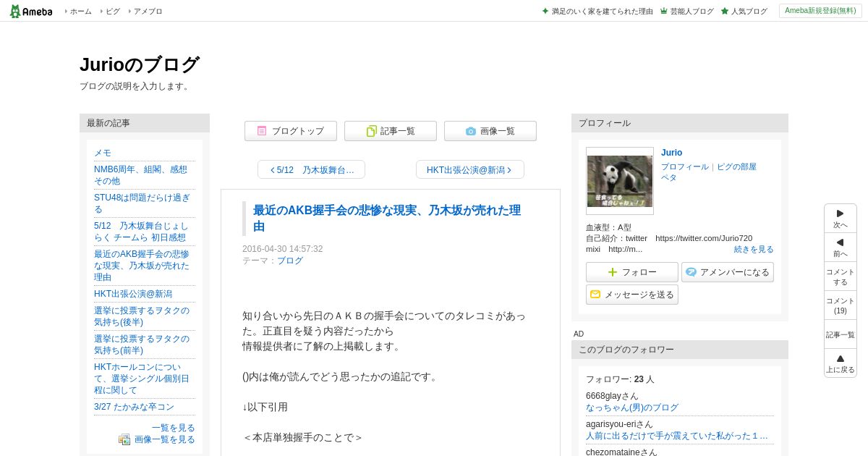Click 前へ in the floating side panel
Viewport: 868px width, 456px height.
(x=841, y=248)
